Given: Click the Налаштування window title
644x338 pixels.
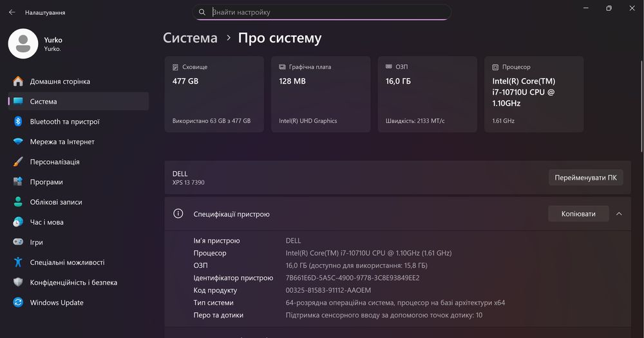Looking at the screenshot, I should [x=45, y=12].
